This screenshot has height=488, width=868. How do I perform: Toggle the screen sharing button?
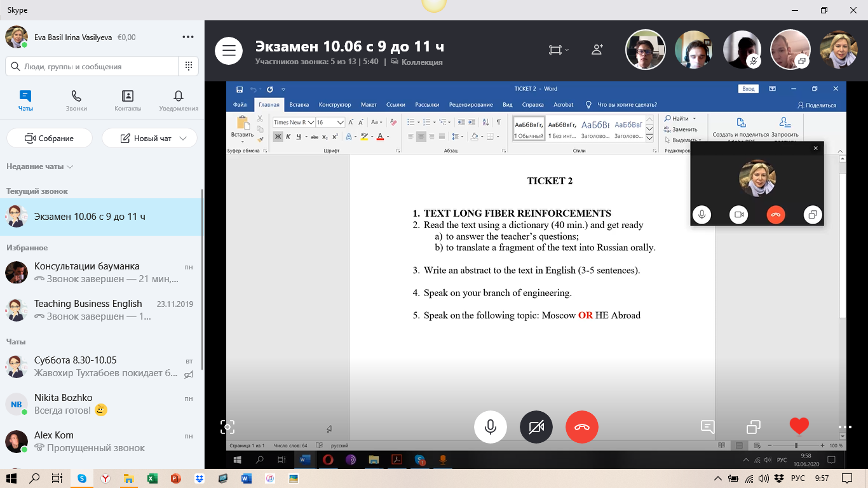click(754, 427)
